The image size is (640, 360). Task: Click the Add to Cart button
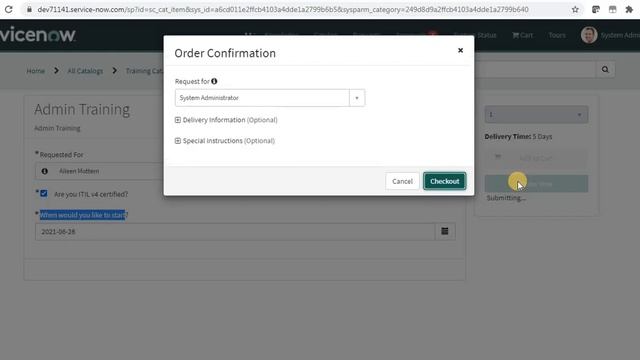click(x=536, y=158)
